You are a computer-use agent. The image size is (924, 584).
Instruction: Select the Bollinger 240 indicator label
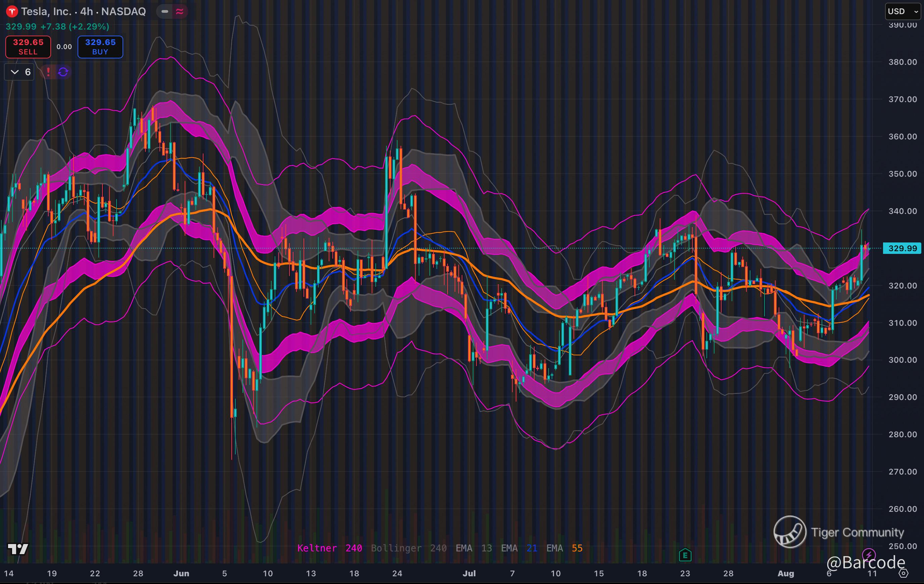click(x=408, y=548)
